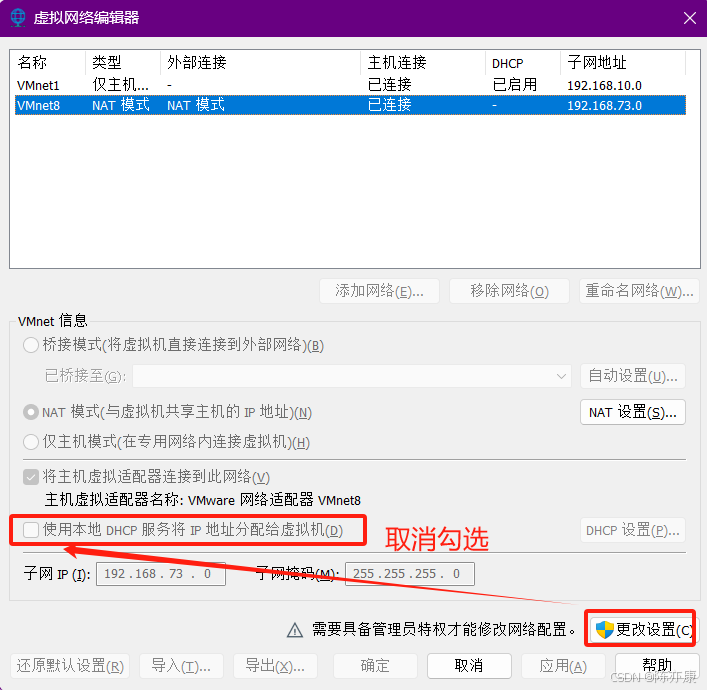
Task: Click the 帮助 button
Action: coord(657,666)
